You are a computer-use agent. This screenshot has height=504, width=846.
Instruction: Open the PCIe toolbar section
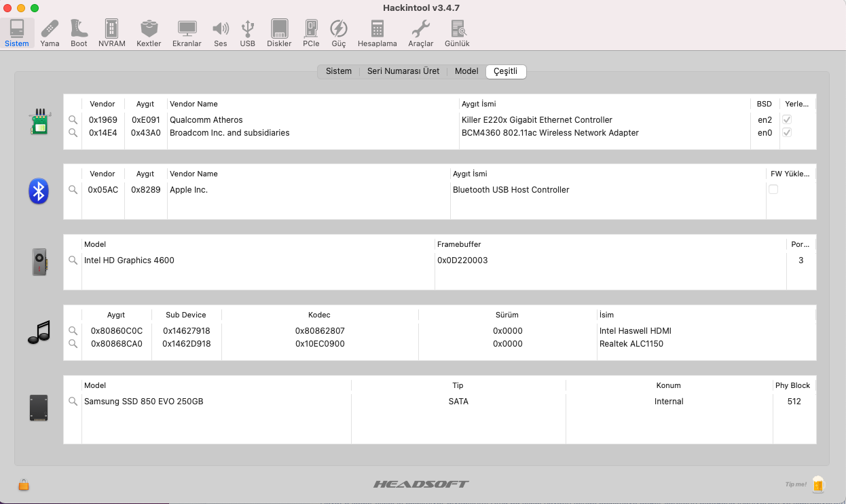click(x=311, y=33)
